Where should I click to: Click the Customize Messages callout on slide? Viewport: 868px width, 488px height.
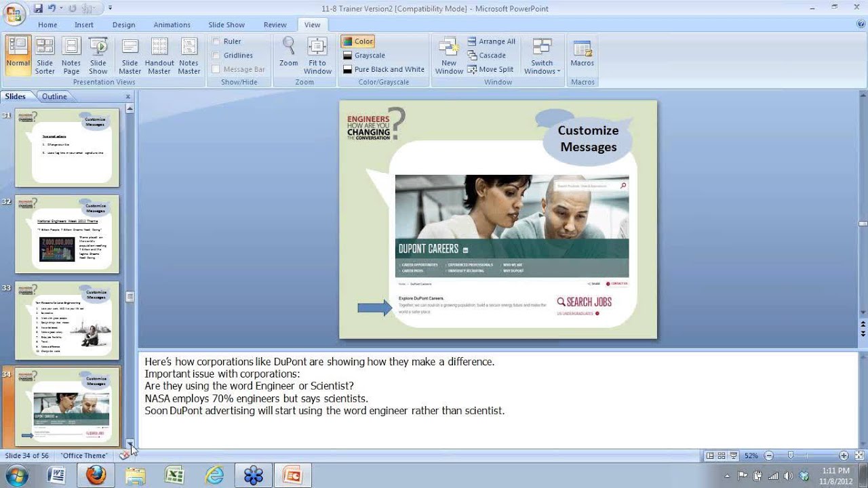point(588,138)
